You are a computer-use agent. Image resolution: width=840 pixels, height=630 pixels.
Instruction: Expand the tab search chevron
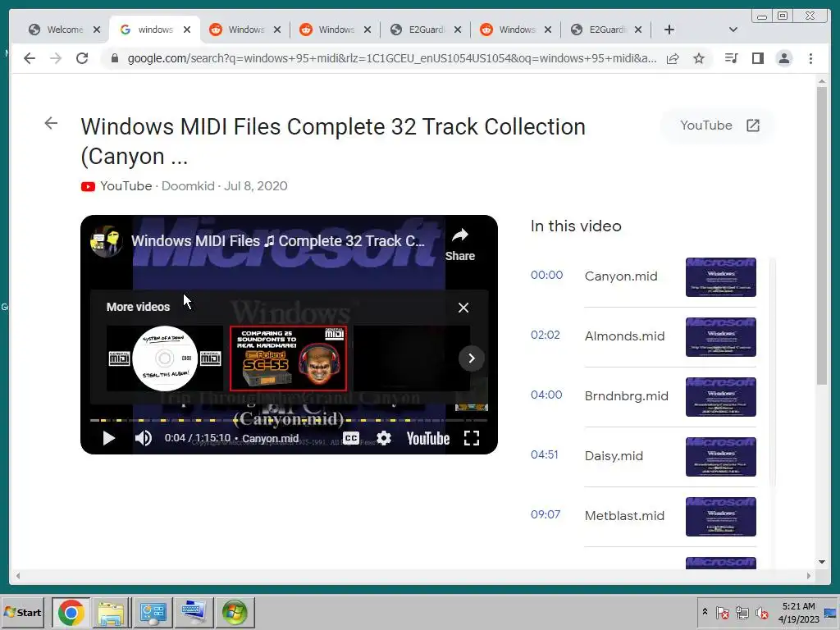(733, 30)
